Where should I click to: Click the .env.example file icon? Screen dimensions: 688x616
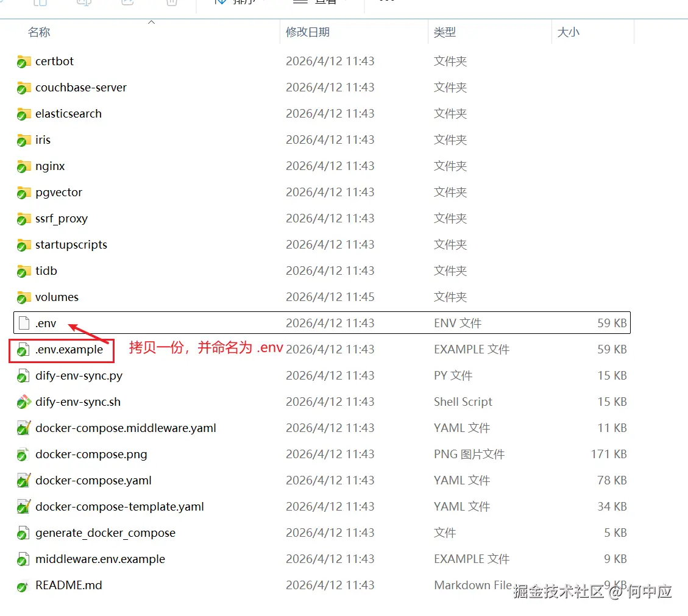pyautogui.click(x=24, y=350)
